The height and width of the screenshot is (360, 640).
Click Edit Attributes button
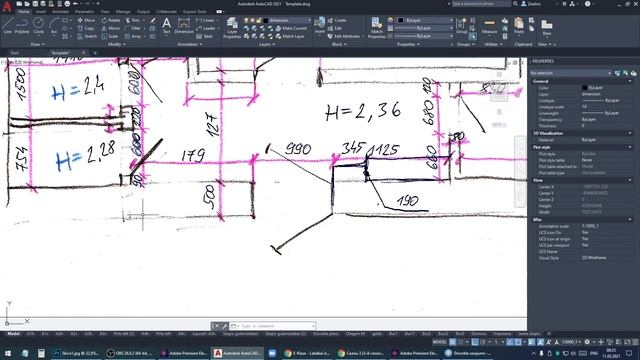tap(343, 36)
